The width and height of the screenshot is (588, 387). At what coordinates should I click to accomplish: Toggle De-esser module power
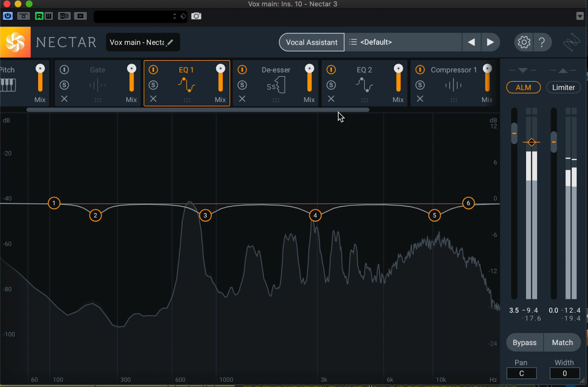tap(242, 69)
